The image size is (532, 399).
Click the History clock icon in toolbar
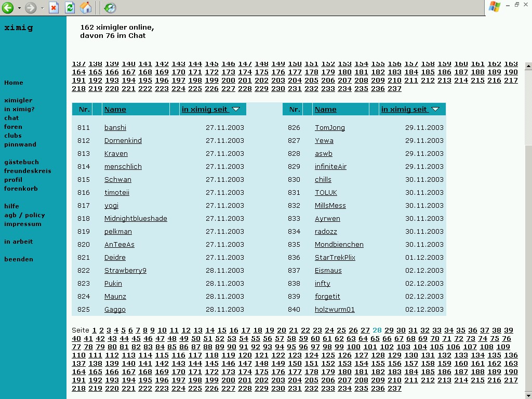pyautogui.click(x=110, y=8)
